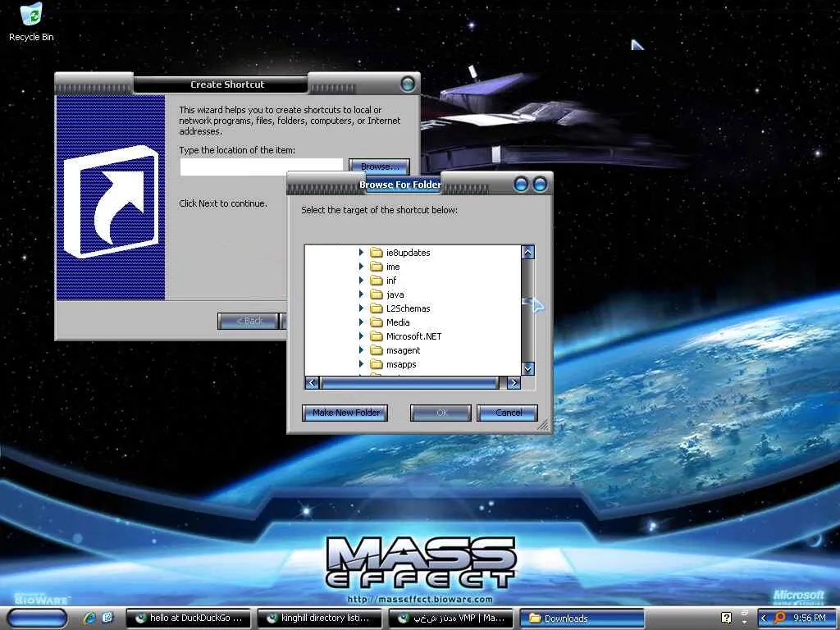This screenshot has height=630, width=840.
Task: Click the horizontal scroll-right arrow
Action: coord(514,382)
